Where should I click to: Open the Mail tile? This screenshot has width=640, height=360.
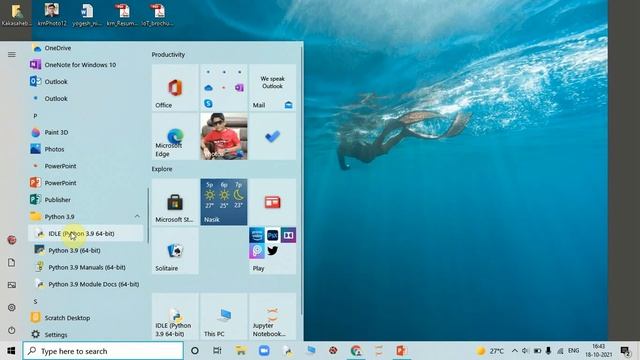pos(272,87)
